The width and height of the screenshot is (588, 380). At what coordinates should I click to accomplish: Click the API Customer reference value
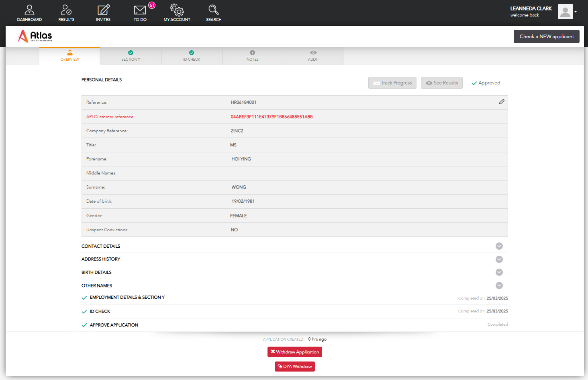pos(272,117)
